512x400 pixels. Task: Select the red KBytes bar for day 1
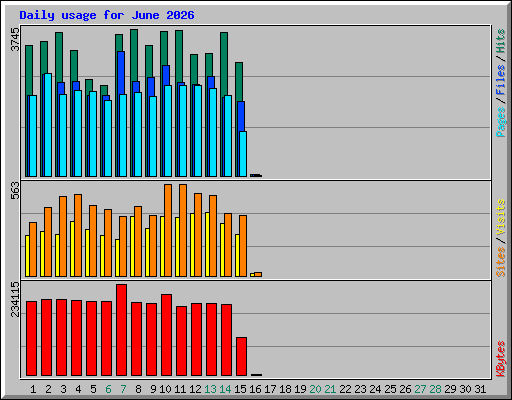point(31,339)
